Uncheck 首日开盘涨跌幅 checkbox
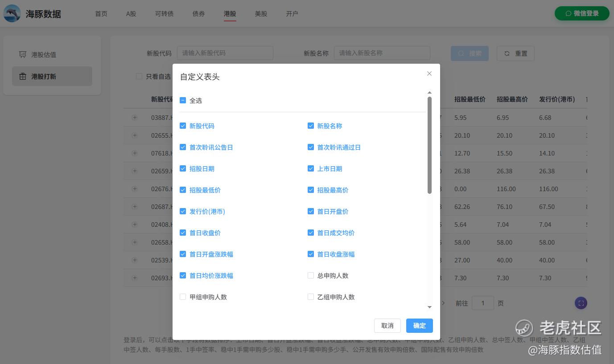This screenshot has width=614, height=364. (183, 254)
